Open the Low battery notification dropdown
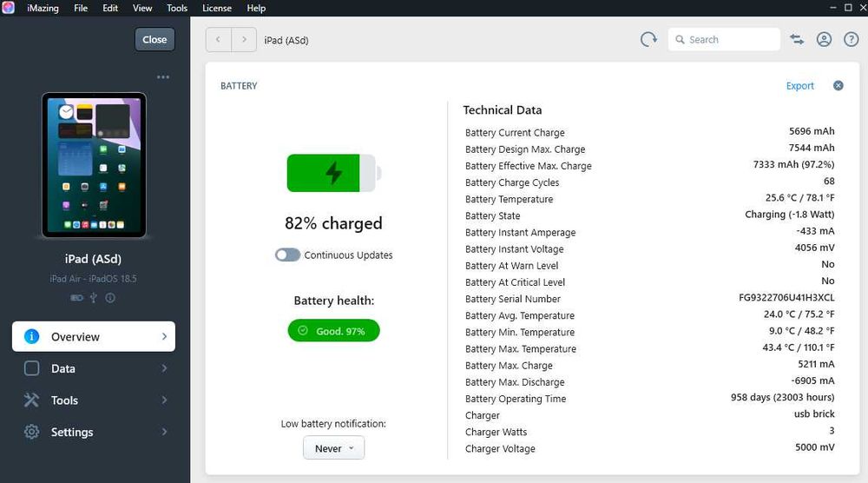 pos(333,448)
